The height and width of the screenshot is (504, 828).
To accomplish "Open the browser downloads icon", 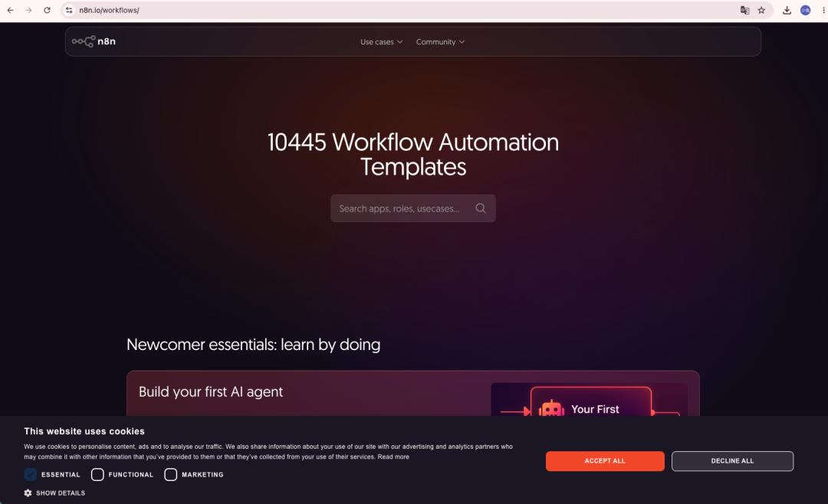I will (787, 10).
